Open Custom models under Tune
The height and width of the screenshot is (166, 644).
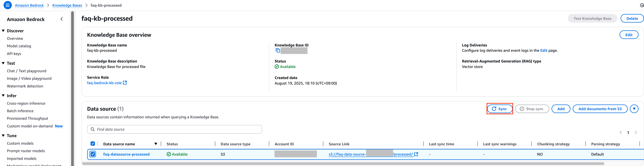pyautogui.click(x=20, y=143)
